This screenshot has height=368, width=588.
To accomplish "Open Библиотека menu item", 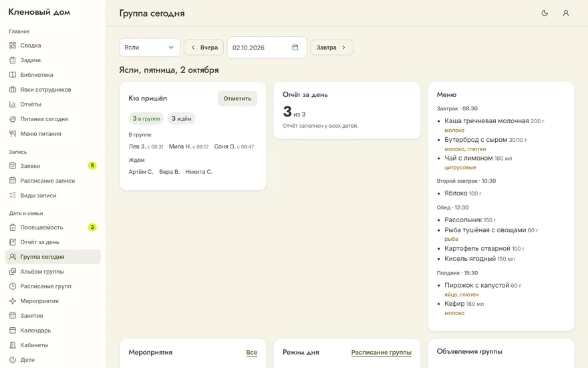I will (53, 75).
